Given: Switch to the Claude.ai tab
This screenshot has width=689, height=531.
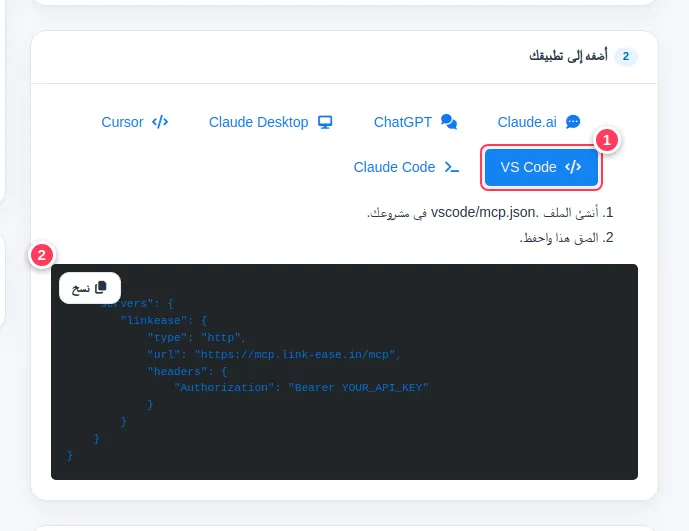Looking at the screenshot, I should 539,122.
